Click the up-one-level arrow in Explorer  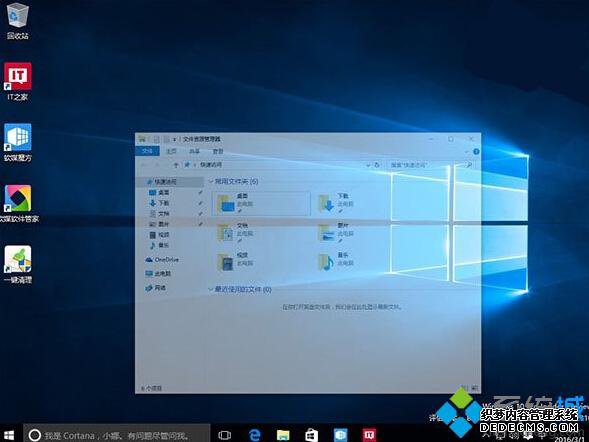[x=176, y=165]
